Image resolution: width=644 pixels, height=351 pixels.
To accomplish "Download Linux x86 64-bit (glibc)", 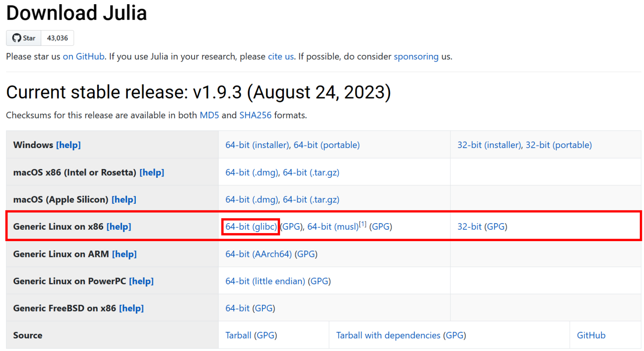I will (x=251, y=227).
